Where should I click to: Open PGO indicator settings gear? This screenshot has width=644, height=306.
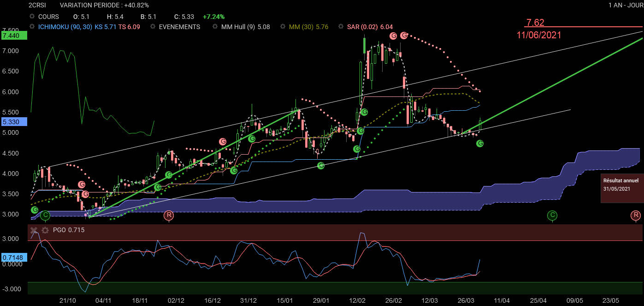(45, 230)
